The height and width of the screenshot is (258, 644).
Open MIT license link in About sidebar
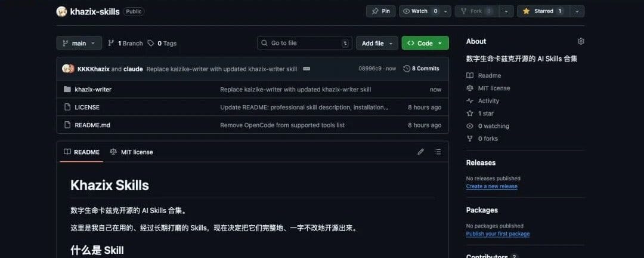pos(488,88)
